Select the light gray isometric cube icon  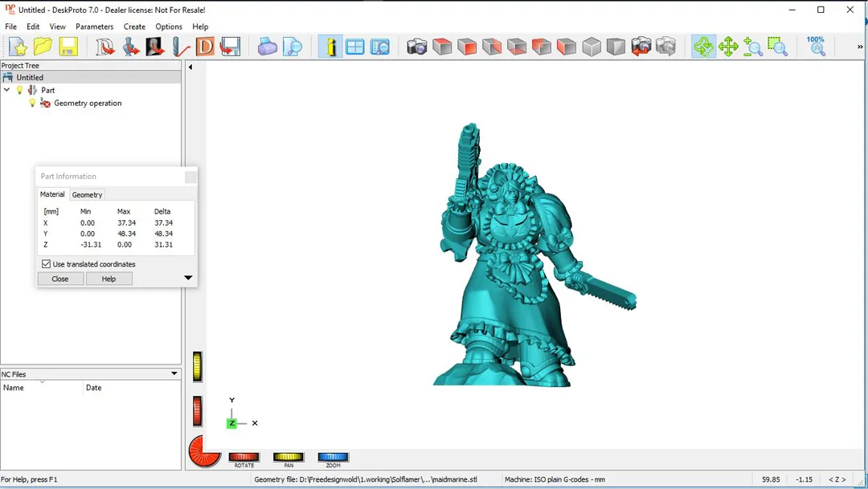pyautogui.click(x=592, y=47)
